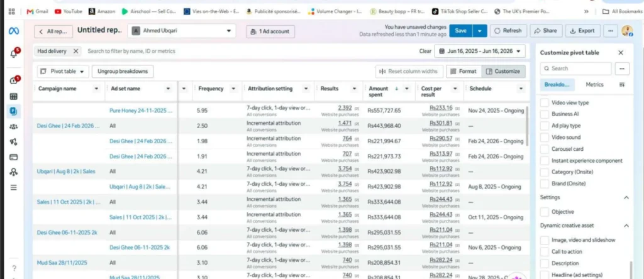The height and width of the screenshot is (279, 644).
Task: Click the Share button
Action: [546, 31]
